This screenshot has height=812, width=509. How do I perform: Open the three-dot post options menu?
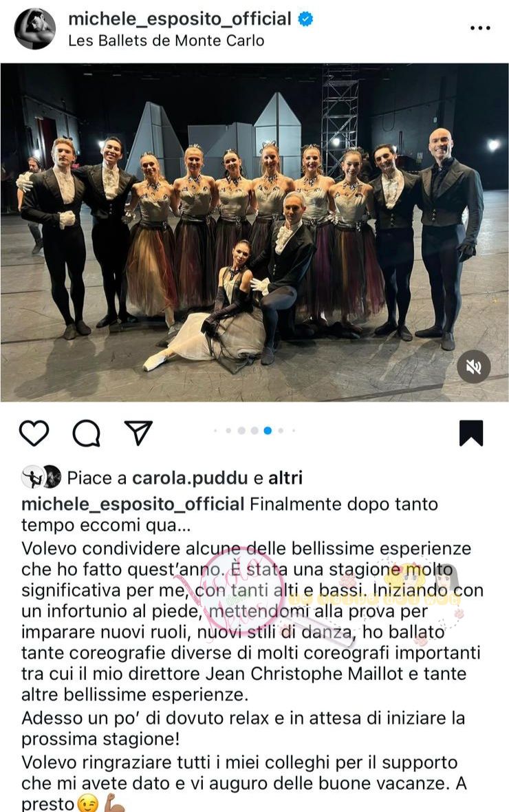pos(480,28)
